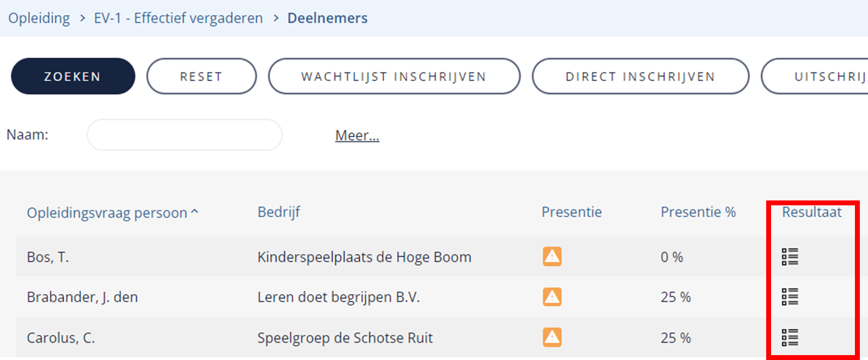Image resolution: width=868 pixels, height=360 pixels.
Task: Click presence warning icon for Carolus, C.
Action: (x=552, y=338)
